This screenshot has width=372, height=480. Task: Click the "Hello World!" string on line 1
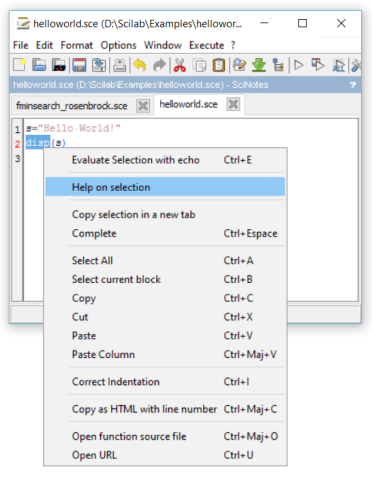[x=79, y=128]
